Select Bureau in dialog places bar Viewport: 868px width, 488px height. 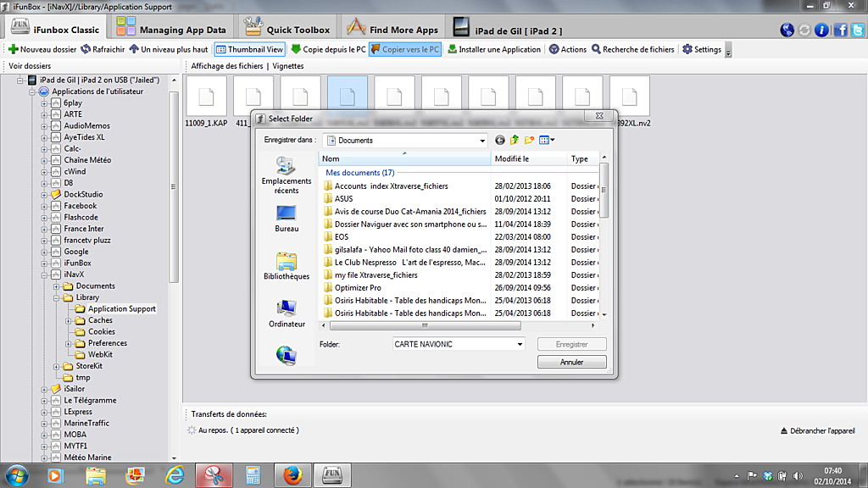[x=287, y=219]
